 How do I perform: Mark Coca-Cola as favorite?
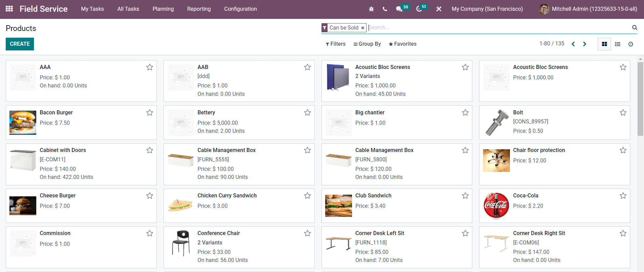point(623,196)
